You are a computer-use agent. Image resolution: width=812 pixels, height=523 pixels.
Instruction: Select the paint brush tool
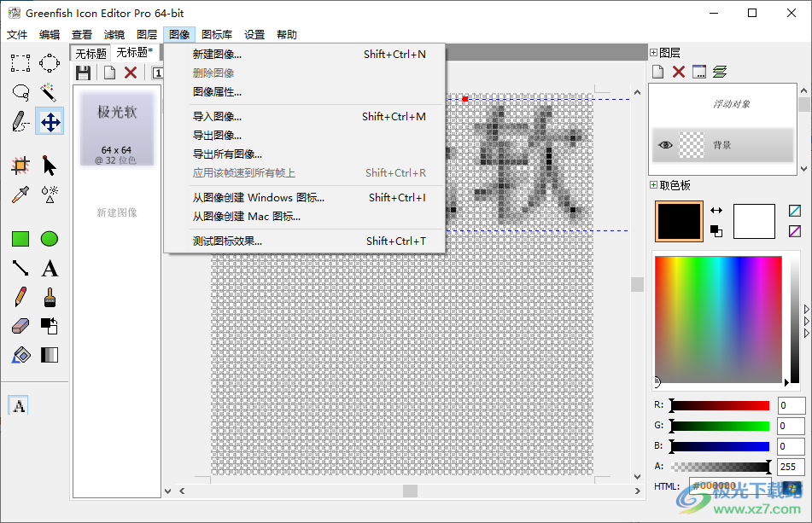tap(49, 296)
